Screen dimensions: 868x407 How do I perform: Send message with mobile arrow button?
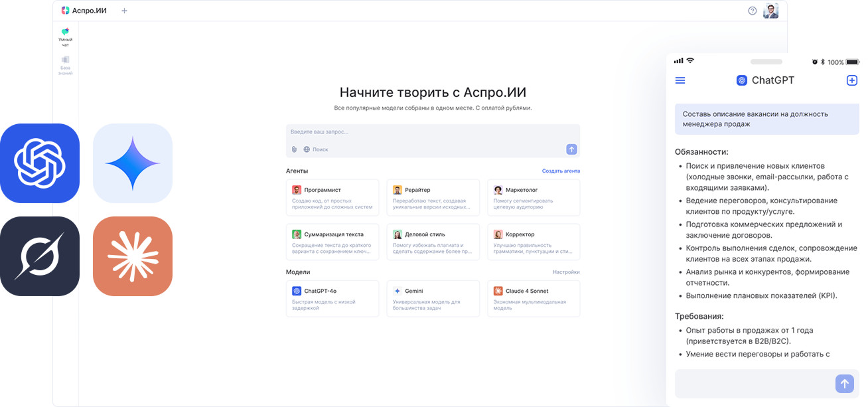coord(844,384)
